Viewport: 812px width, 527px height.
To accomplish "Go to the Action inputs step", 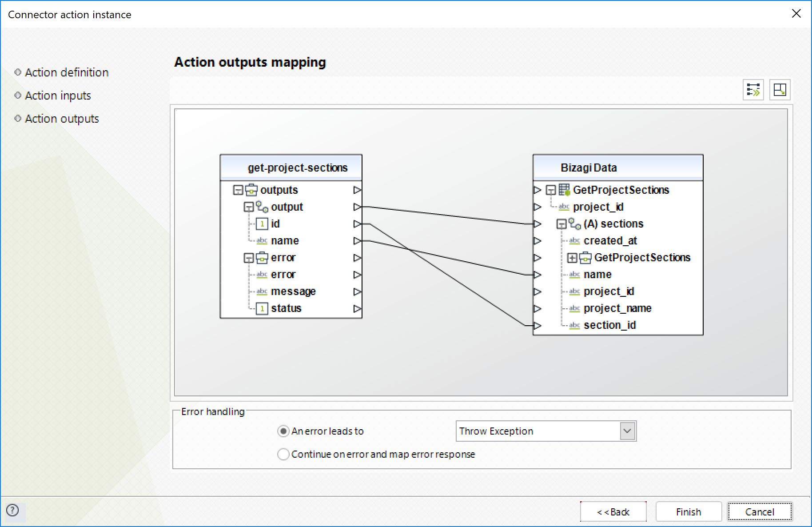I will [58, 96].
